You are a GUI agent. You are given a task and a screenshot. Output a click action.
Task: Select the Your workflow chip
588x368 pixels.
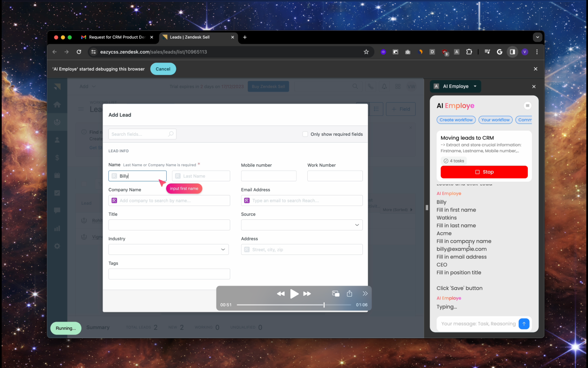click(495, 120)
